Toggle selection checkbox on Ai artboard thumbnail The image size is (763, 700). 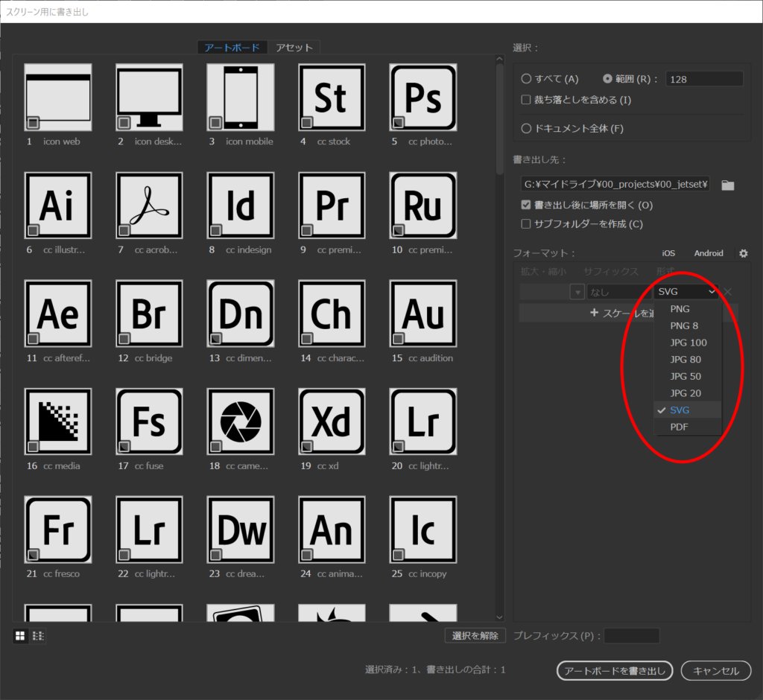pyautogui.click(x=33, y=230)
